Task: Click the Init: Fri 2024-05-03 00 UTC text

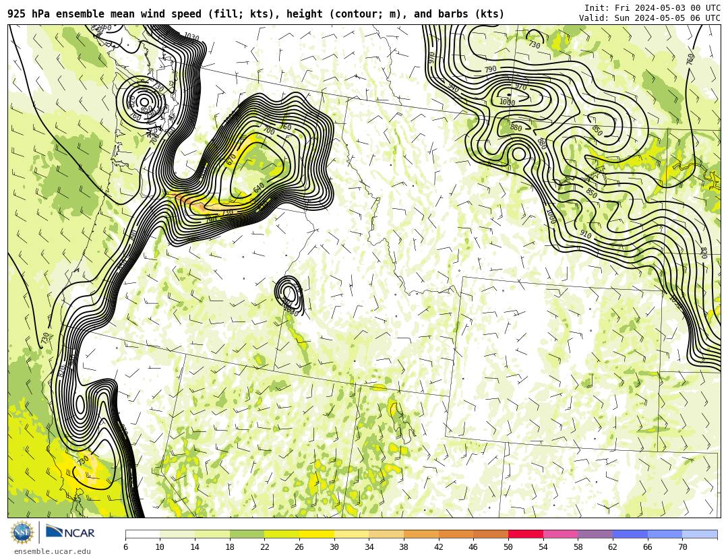Action: [653, 8]
